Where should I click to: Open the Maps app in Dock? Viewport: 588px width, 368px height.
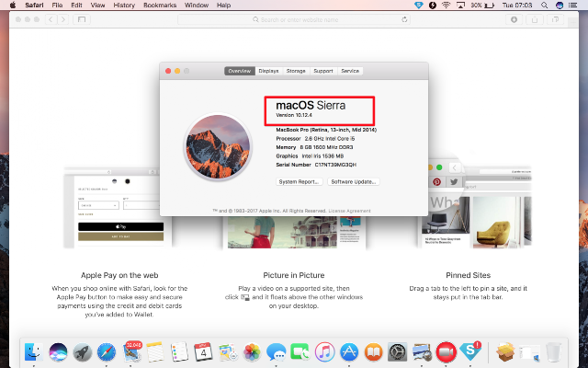click(228, 352)
